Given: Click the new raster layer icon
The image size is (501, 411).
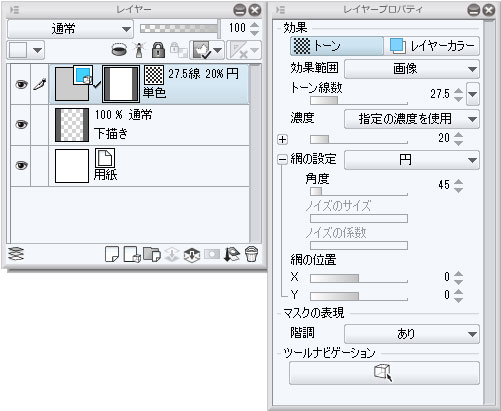Looking at the screenshot, I should (112, 255).
